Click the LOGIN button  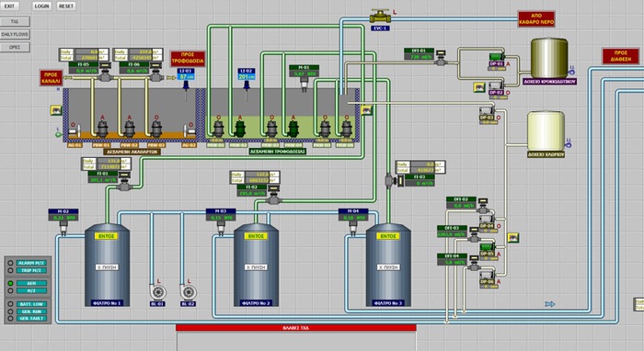point(41,6)
